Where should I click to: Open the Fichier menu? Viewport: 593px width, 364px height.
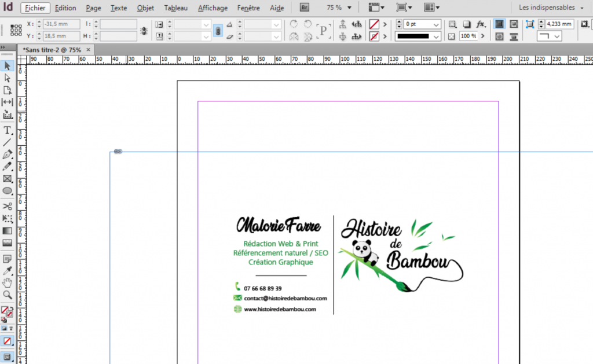point(35,8)
